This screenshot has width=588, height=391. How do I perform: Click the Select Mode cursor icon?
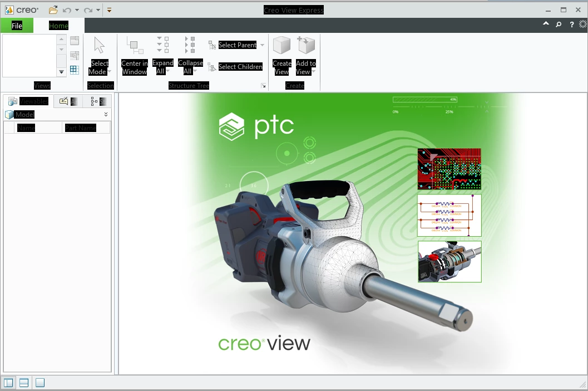coord(100,46)
